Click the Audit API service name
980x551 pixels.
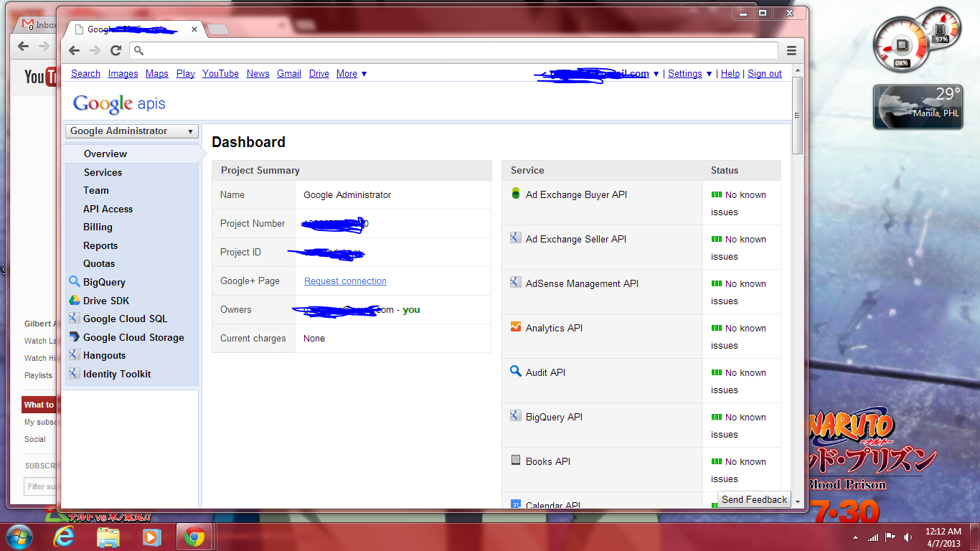point(545,372)
